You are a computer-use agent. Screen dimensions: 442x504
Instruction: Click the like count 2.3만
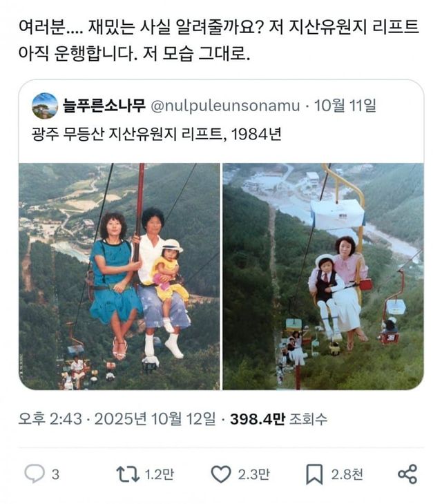pyautogui.click(x=253, y=474)
